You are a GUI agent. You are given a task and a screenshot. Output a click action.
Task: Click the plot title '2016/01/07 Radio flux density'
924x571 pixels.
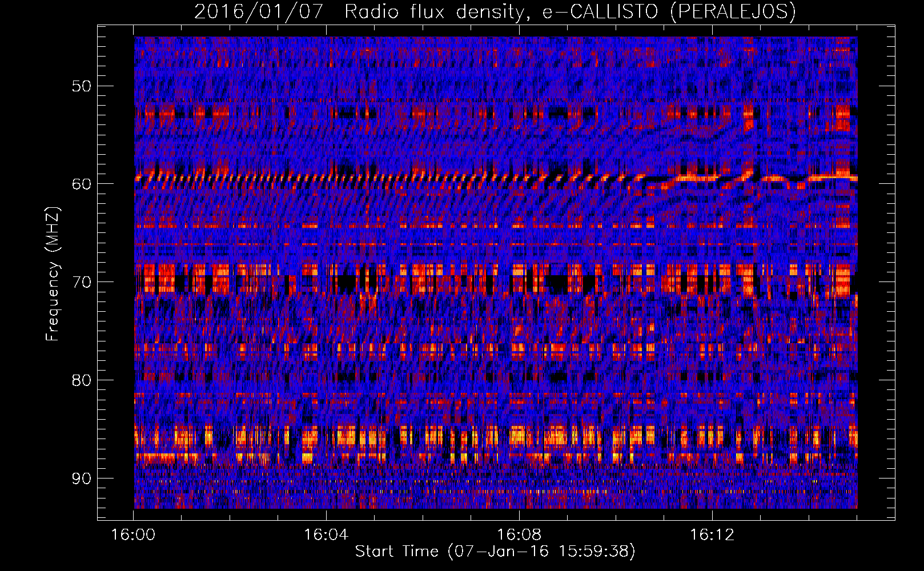(495, 11)
